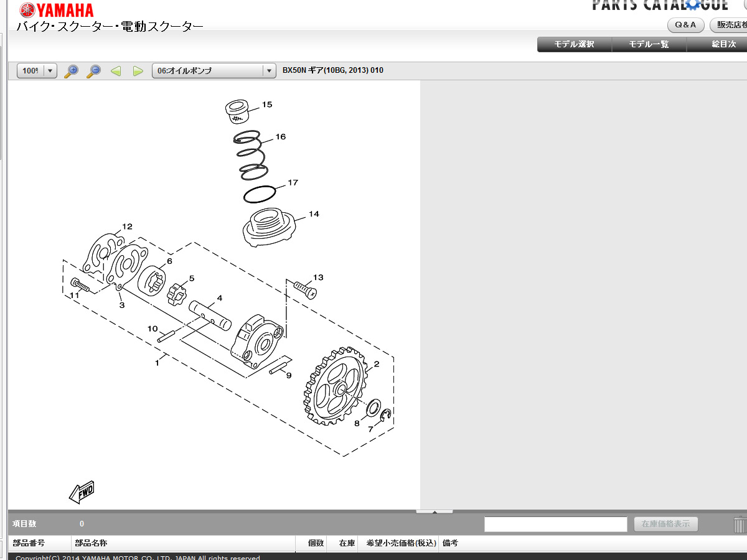This screenshot has height=560, width=747.
Task: Go to previous diagram with left arrow
Action: pyautogui.click(x=116, y=71)
